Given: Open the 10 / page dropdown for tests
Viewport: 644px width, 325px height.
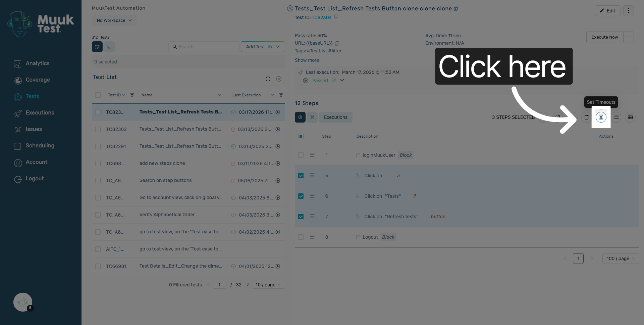Looking at the screenshot, I should 269,285.
